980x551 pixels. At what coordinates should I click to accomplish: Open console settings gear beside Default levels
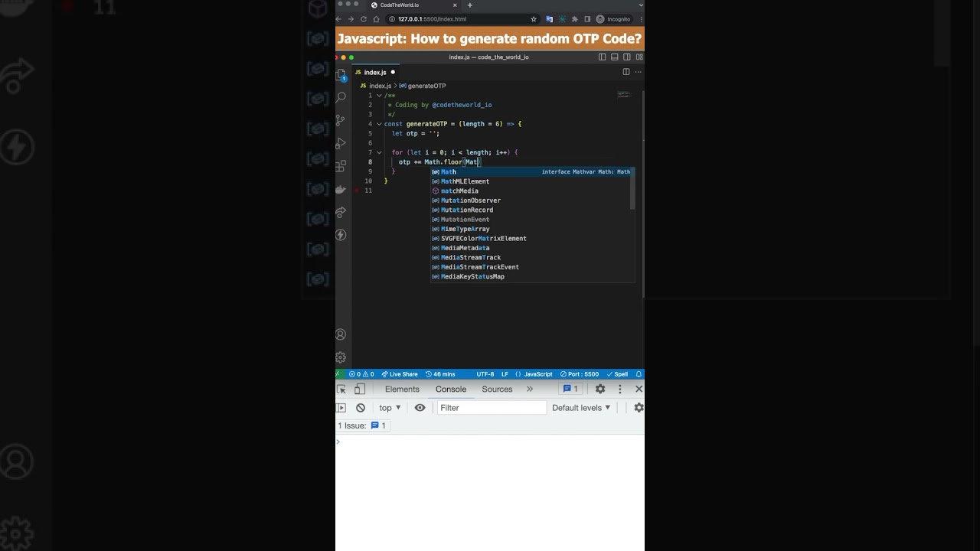tap(639, 408)
